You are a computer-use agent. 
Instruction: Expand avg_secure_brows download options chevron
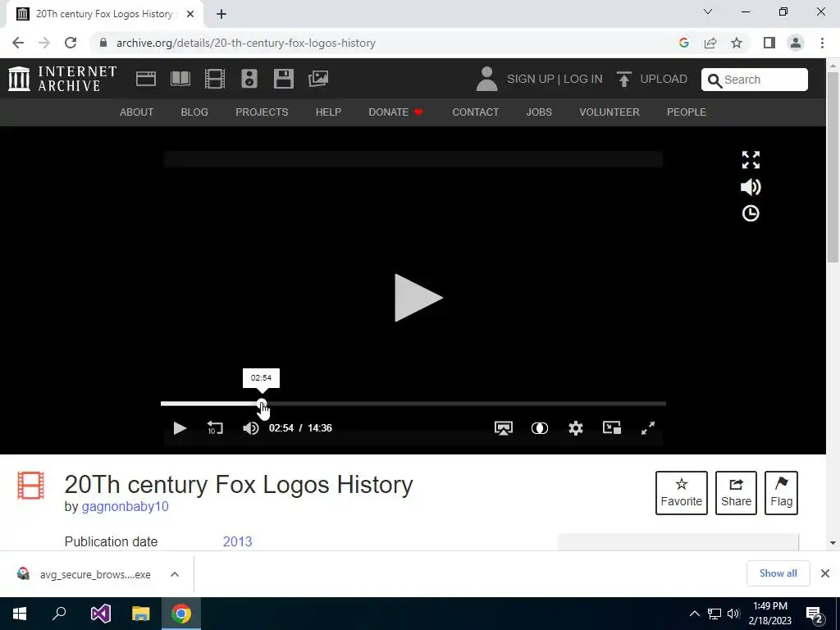coord(175,574)
